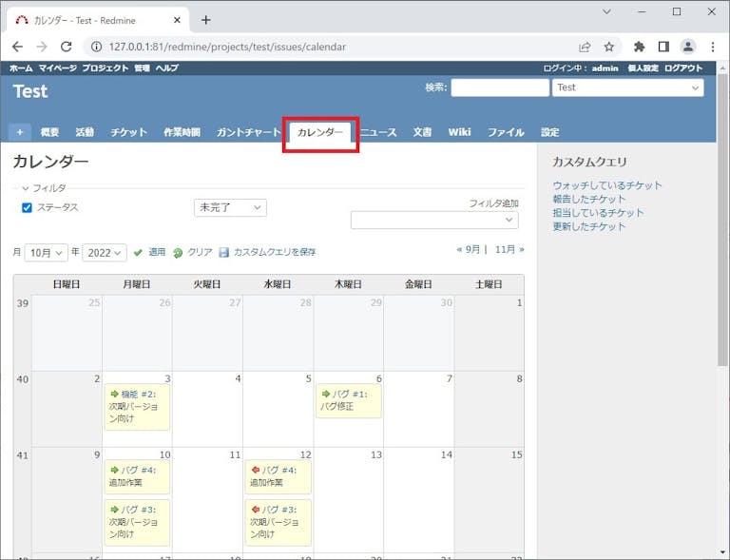Switch to the Wiki tab
The image size is (730, 560).
[x=459, y=132]
